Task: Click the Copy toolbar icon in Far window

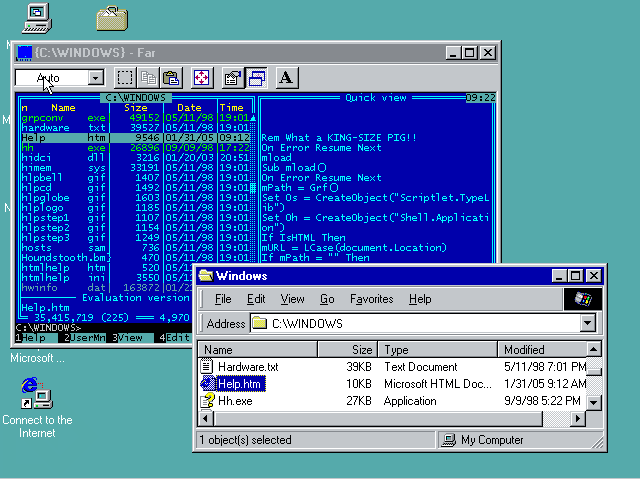Action: click(148, 78)
